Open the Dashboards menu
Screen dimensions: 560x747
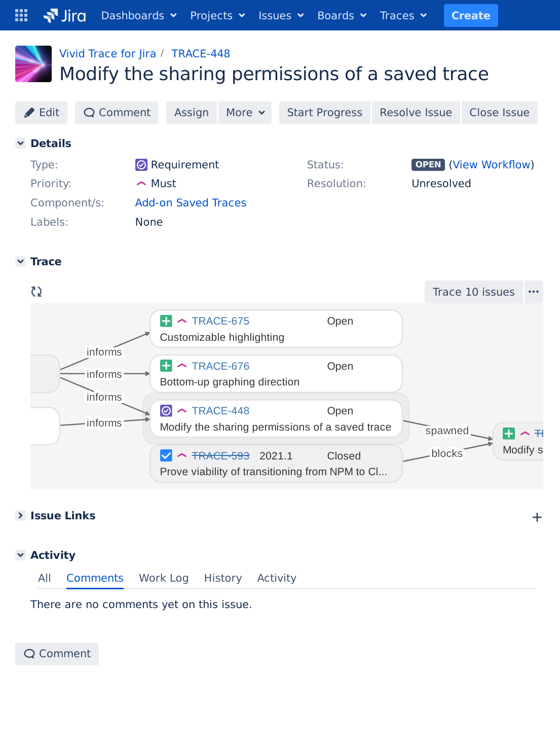point(139,16)
